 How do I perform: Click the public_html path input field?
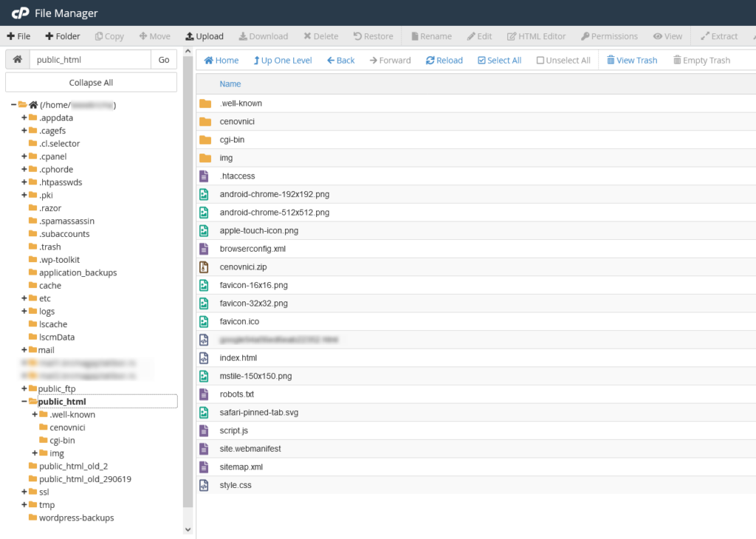(89, 60)
